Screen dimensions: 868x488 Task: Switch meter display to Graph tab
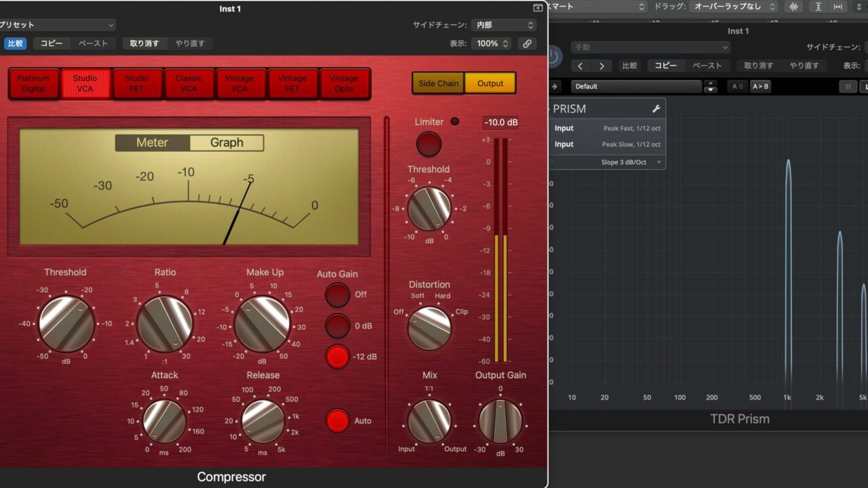pos(226,142)
